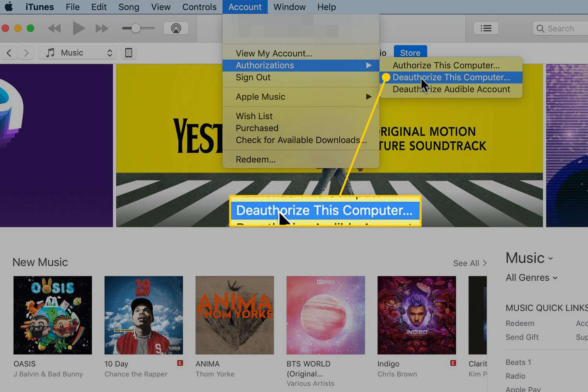This screenshot has width=588, height=392.
Task: Click the Yesterday soundtrack banner
Action: click(x=329, y=145)
